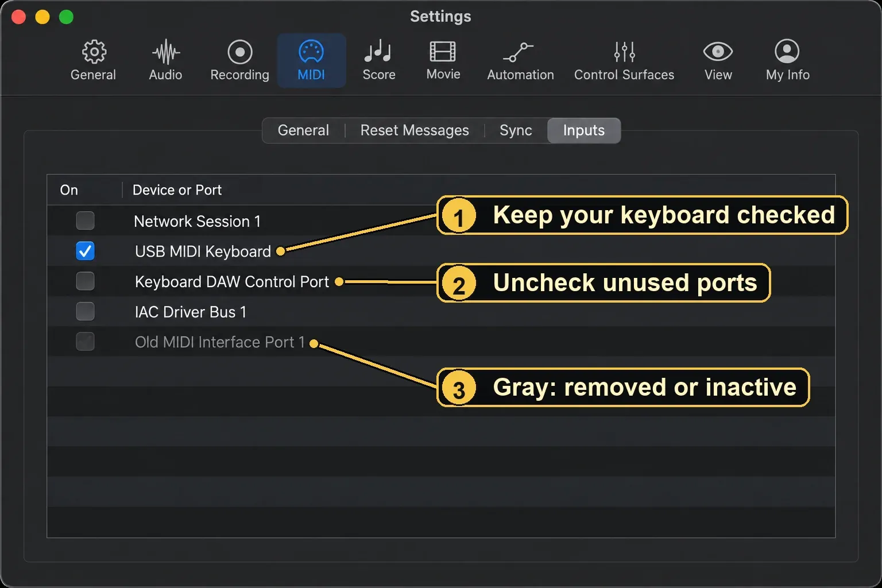Switch to General MIDI sub-tab
The width and height of the screenshot is (882, 588).
click(x=303, y=130)
